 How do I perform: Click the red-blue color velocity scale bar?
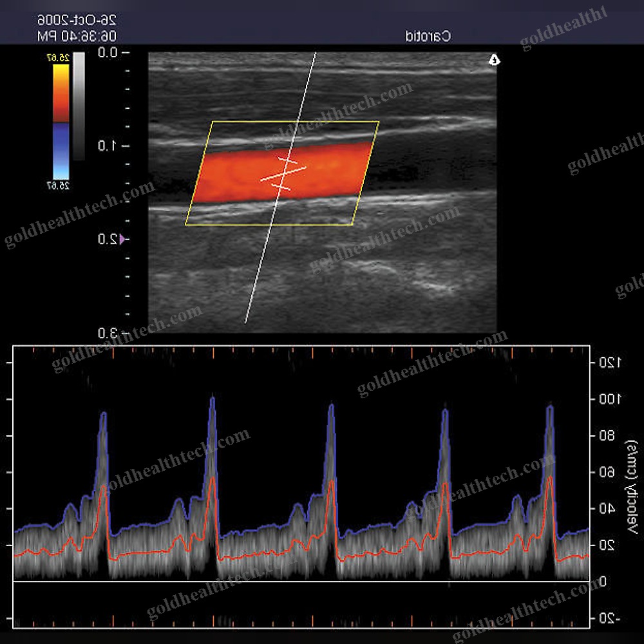[61, 122]
